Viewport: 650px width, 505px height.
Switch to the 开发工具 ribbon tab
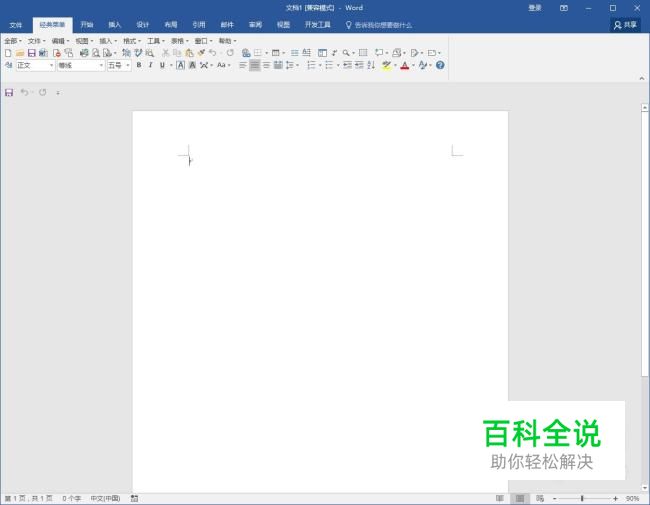pyautogui.click(x=318, y=25)
